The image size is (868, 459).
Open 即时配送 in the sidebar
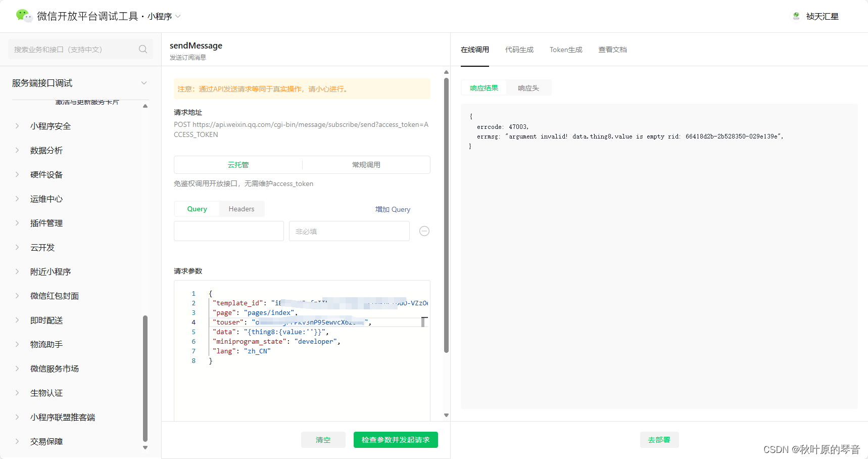click(46, 320)
